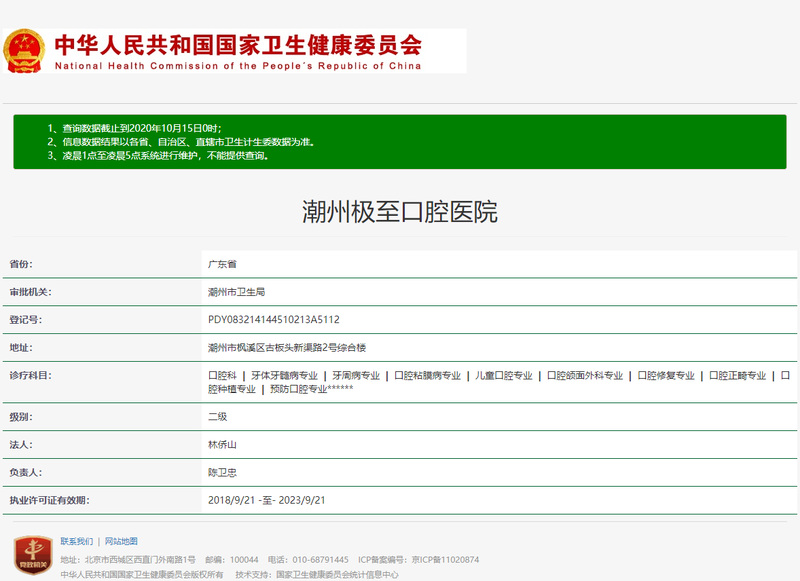Open the 网站地图 link
The width and height of the screenshot is (800, 581).
[x=121, y=541]
